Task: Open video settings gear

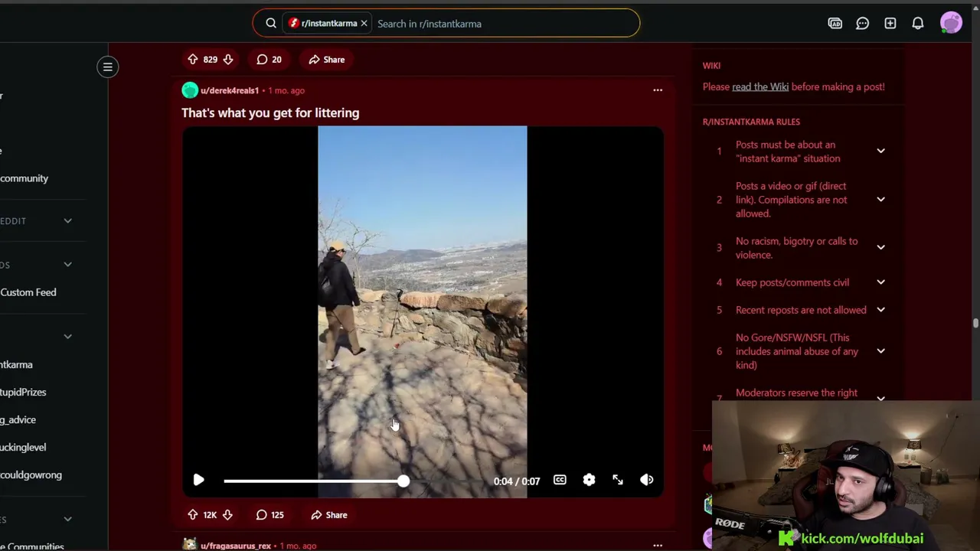Action: 589,481
